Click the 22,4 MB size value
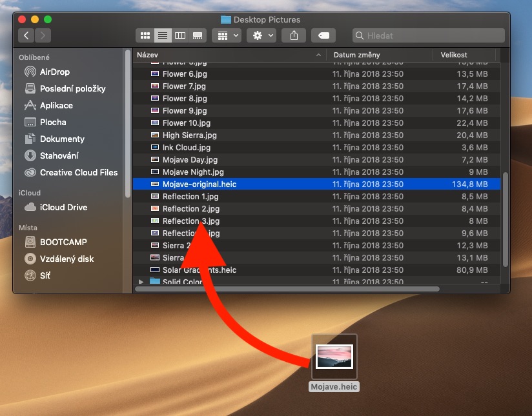The height and width of the screenshot is (416, 532). point(472,123)
